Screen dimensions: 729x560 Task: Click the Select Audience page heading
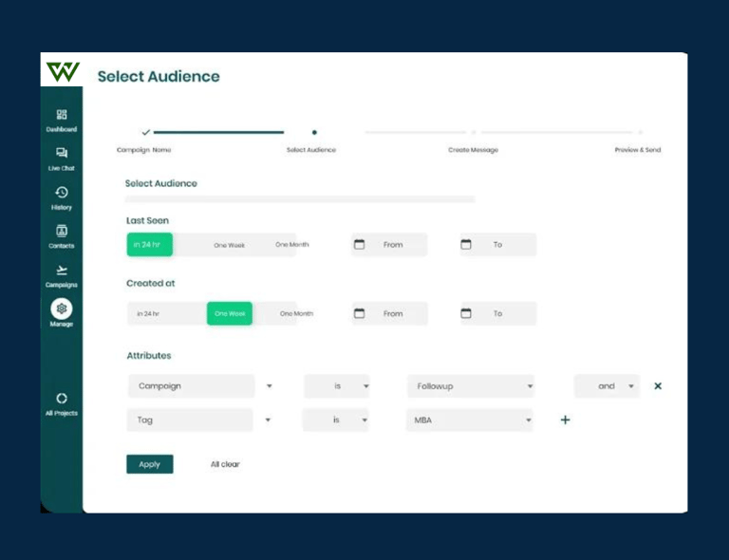pyautogui.click(x=159, y=76)
